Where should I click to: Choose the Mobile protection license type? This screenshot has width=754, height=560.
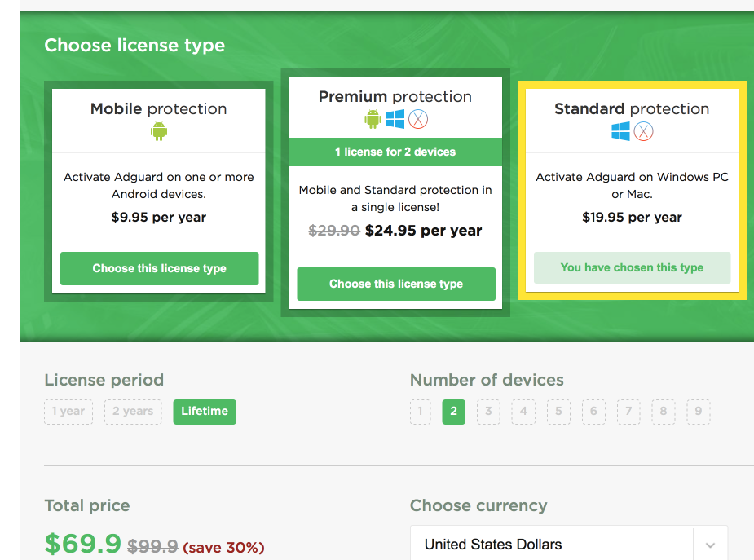coord(160,268)
